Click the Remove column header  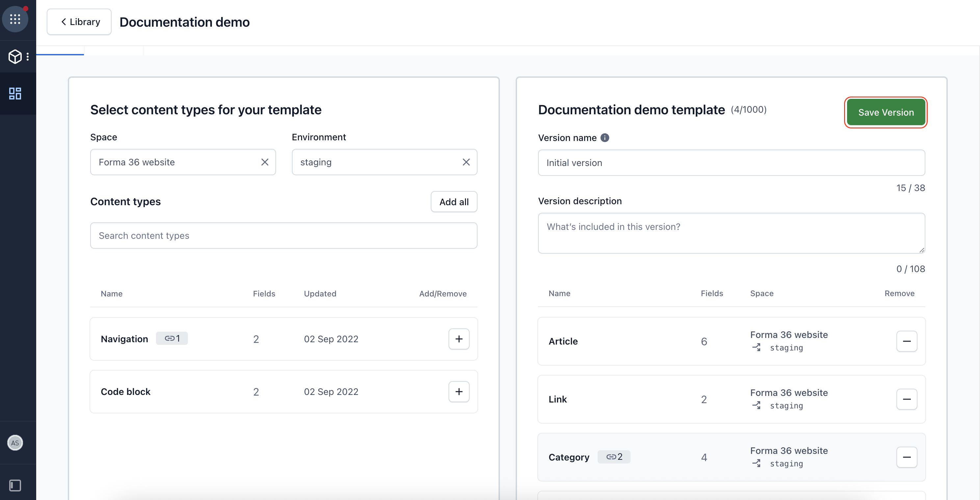click(899, 293)
